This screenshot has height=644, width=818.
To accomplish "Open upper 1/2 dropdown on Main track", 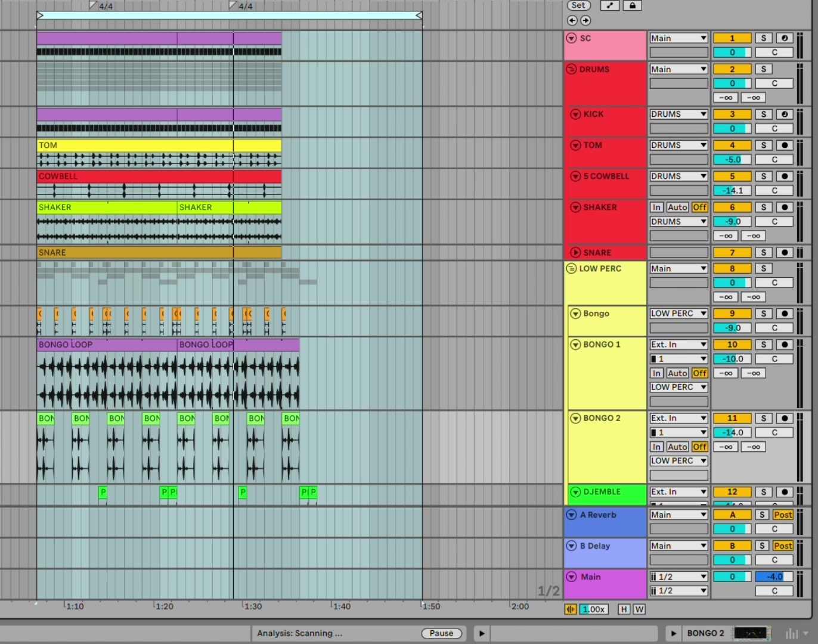I will 678,577.
